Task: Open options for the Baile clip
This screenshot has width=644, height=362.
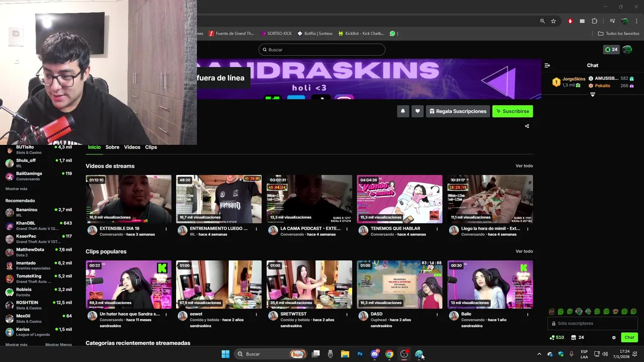Action: click(x=527, y=315)
